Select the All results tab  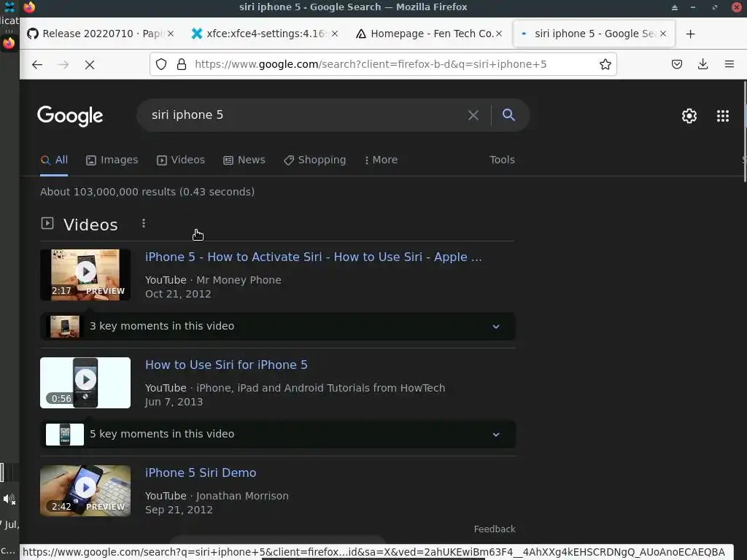(54, 160)
